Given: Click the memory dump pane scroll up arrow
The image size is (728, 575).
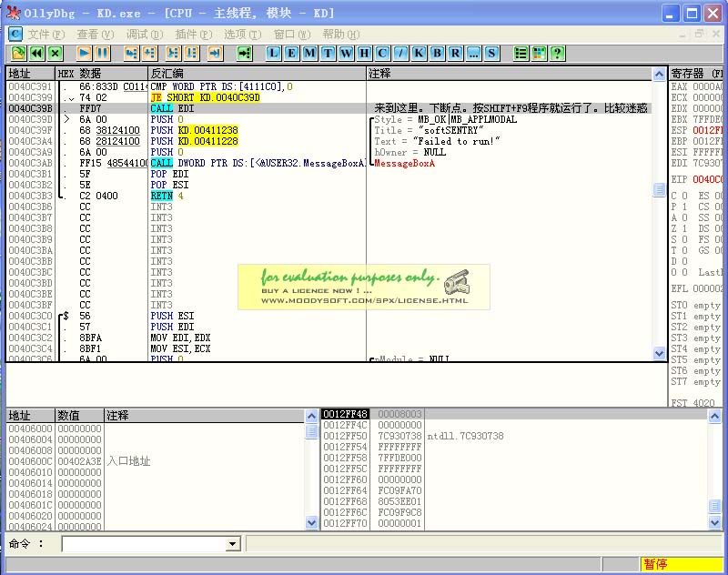Looking at the screenshot, I should pos(311,416).
